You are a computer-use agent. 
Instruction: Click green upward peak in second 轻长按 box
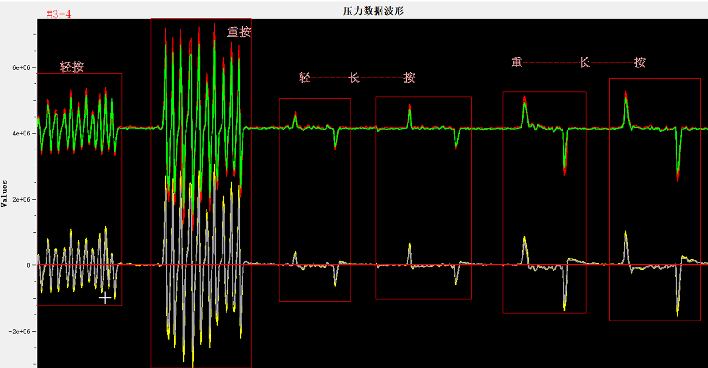tap(410, 116)
